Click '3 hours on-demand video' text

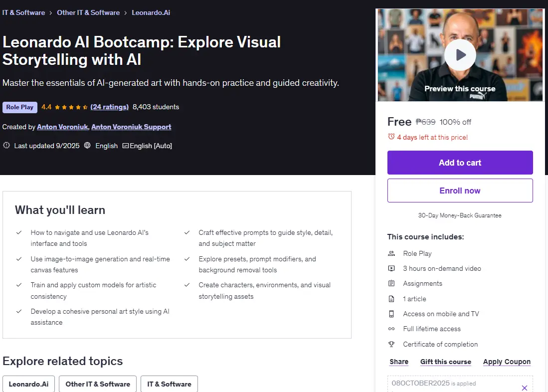[x=442, y=268]
